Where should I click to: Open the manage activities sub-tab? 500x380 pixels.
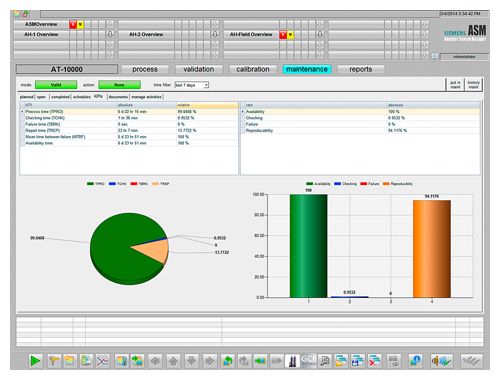tap(147, 97)
